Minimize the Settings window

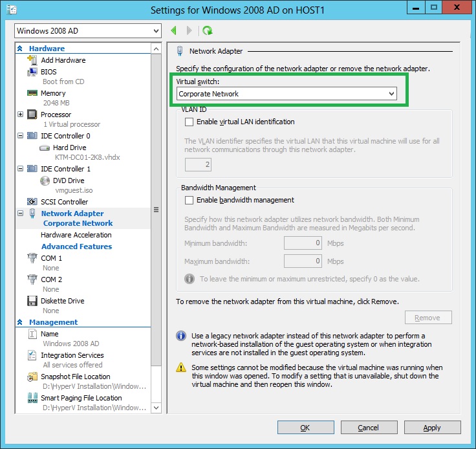(x=416, y=8)
